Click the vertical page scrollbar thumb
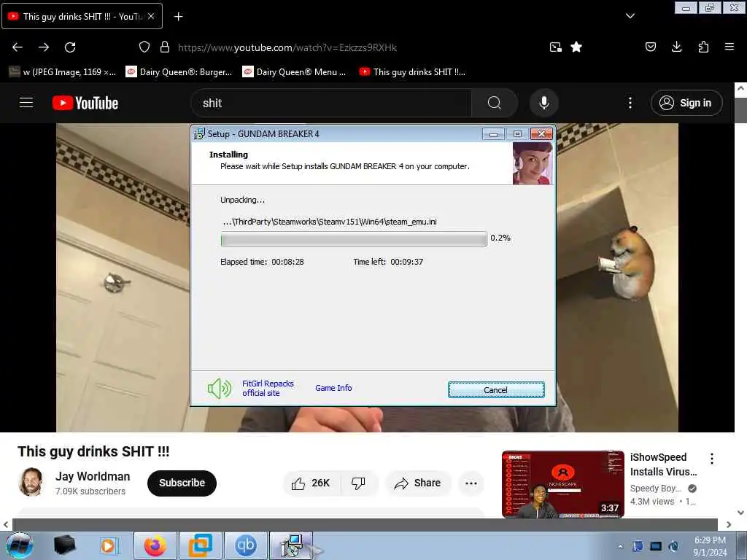This screenshot has height=560, width=747. 741,110
